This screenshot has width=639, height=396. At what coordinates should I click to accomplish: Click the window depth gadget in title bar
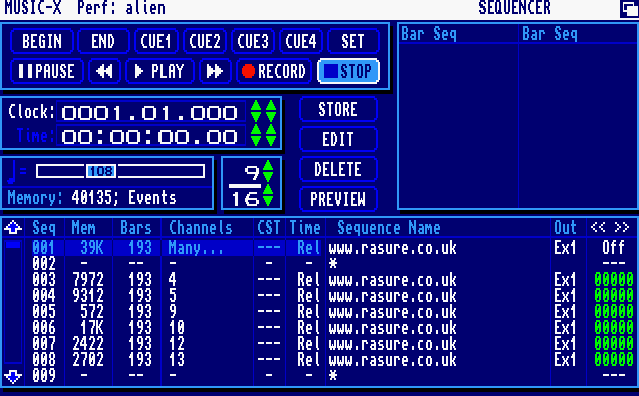(x=629, y=9)
